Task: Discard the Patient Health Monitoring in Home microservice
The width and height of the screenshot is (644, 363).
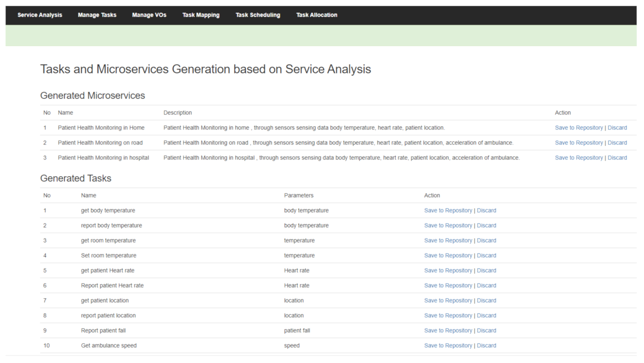Action: coord(617,128)
